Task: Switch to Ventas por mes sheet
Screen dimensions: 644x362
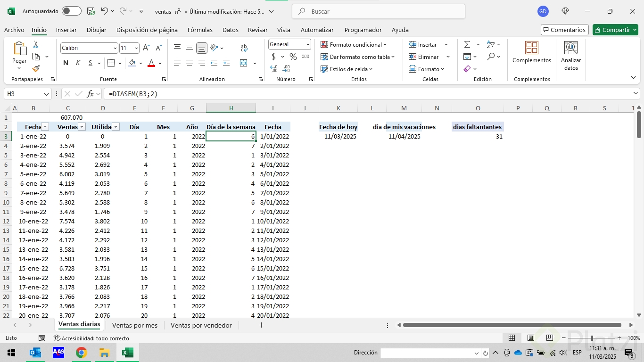Action: coord(135,325)
